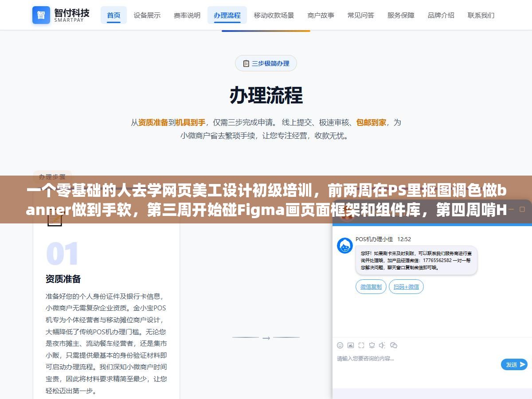Click the rating flower icon in chat
This screenshot has width=532, height=399.
[x=372, y=345]
